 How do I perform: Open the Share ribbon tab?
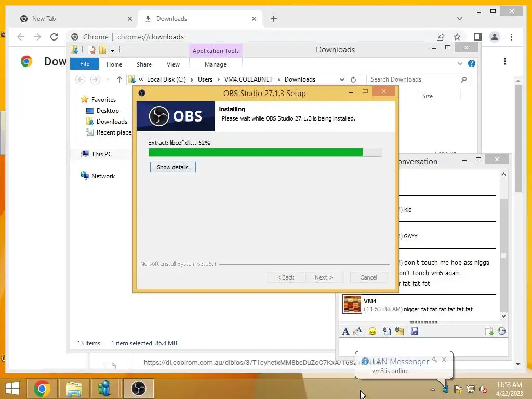click(x=144, y=64)
